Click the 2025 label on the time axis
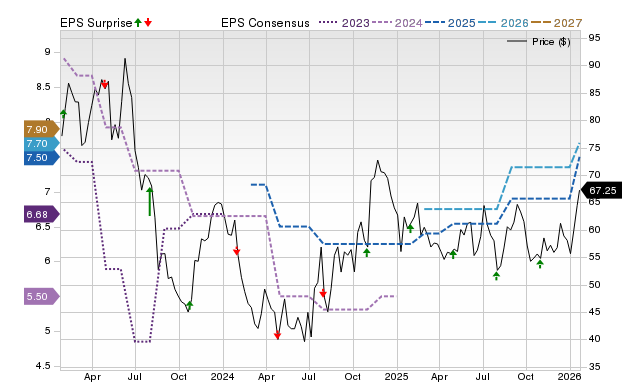Screen dimensions: 640x382 [x=396, y=376]
